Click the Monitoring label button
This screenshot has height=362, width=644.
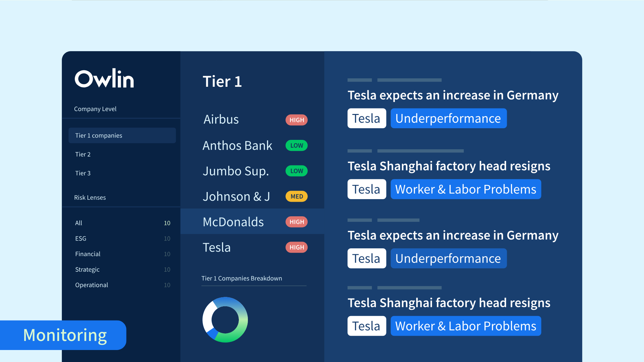(x=65, y=335)
